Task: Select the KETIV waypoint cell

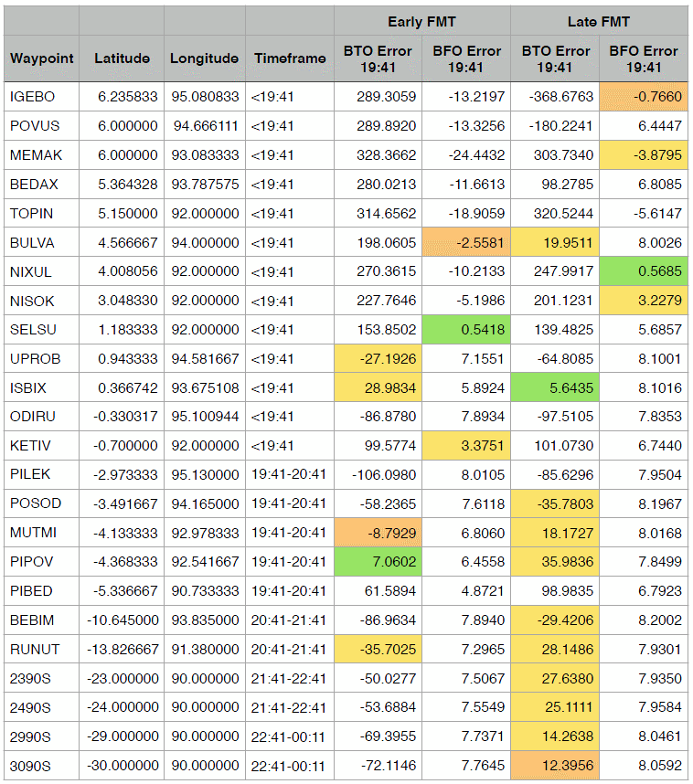Action: [x=41, y=446]
